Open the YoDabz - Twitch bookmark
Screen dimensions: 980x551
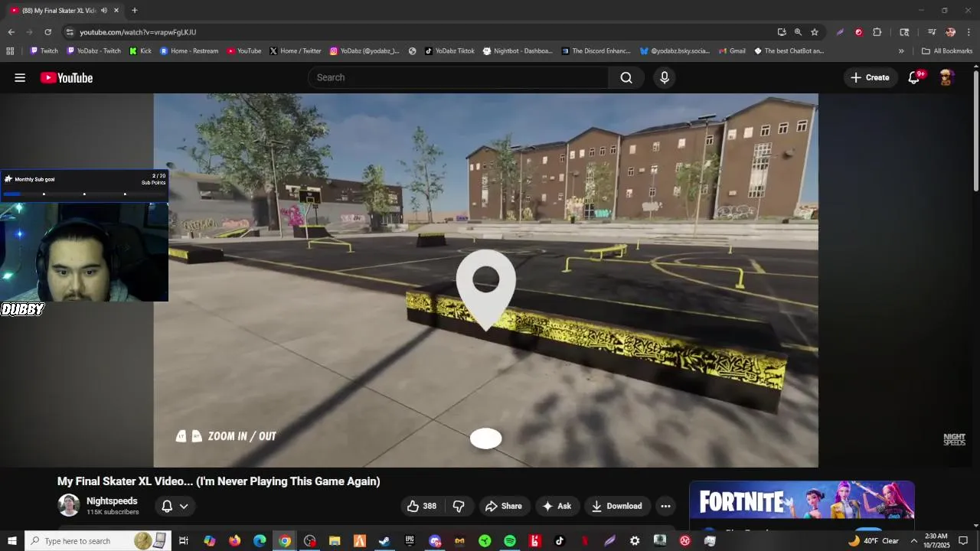point(93,51)
